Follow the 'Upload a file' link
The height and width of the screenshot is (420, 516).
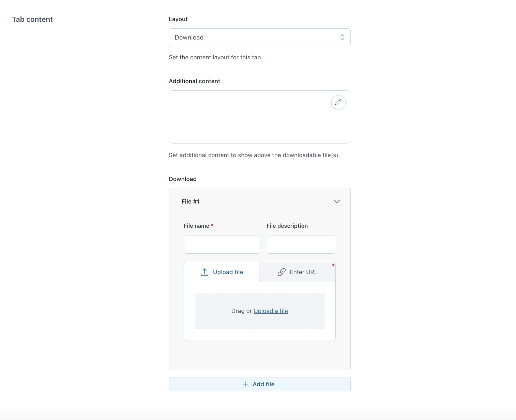[x=271, y=311]
